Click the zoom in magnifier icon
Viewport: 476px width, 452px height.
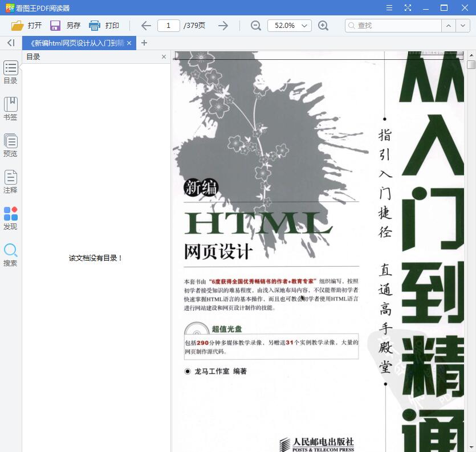coord(324,26)
